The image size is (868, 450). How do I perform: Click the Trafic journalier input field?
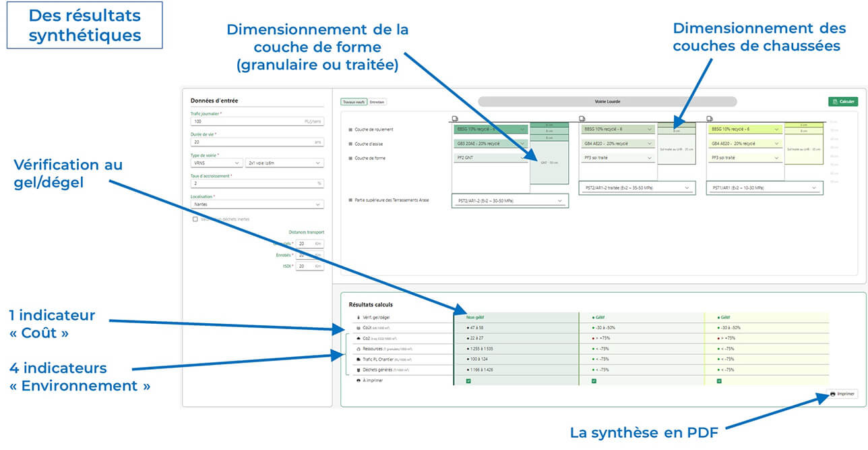(x=257, y=121)
